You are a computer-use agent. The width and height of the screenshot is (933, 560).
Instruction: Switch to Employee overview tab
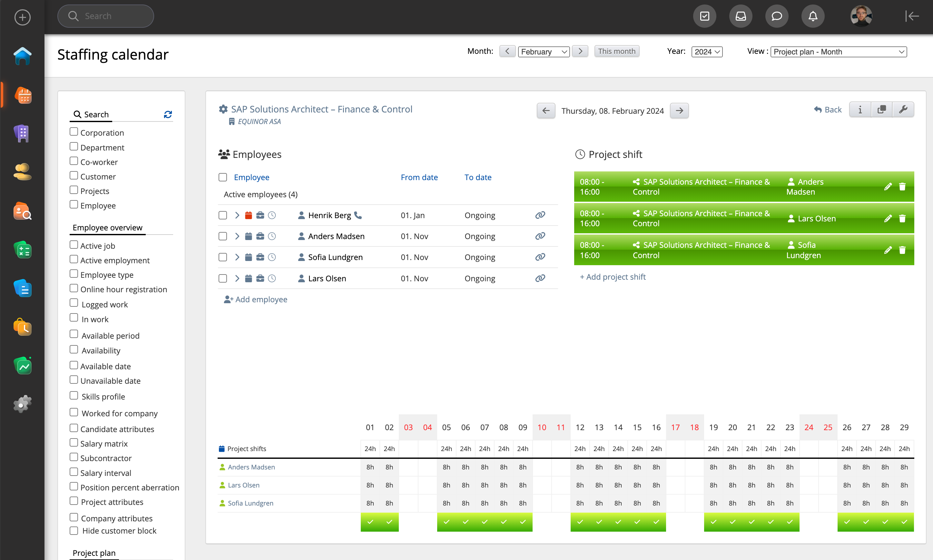coord(108,227)
